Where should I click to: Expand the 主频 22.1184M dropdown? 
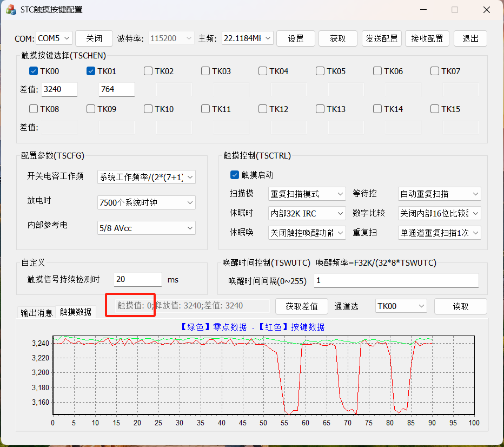pyautogui.click(x=248, y=38)
